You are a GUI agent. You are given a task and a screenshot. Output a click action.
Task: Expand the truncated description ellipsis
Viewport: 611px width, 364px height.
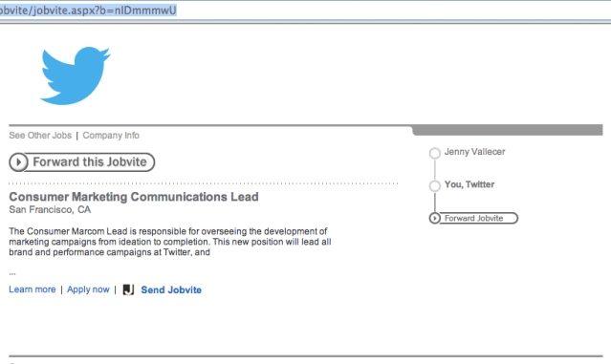coord(12,273)
